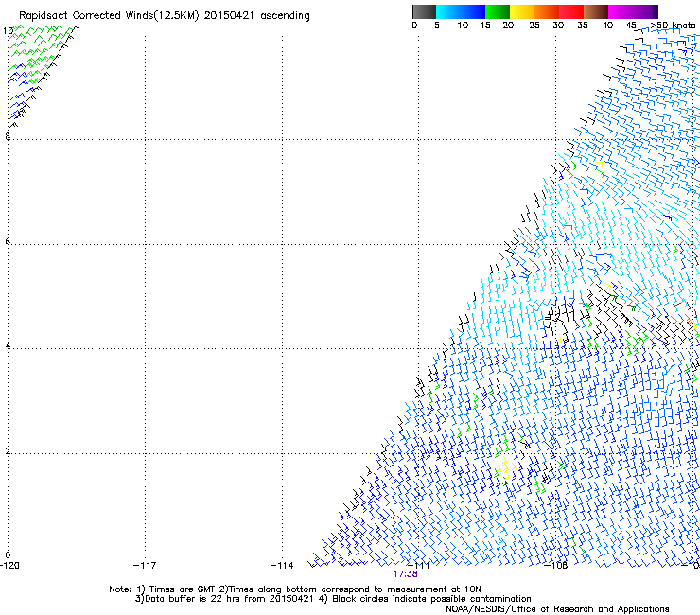Viewport: 700px width, 615px height.
Task: Select the yellow 20-25 knots legend swatch
Action: [522, 11]
